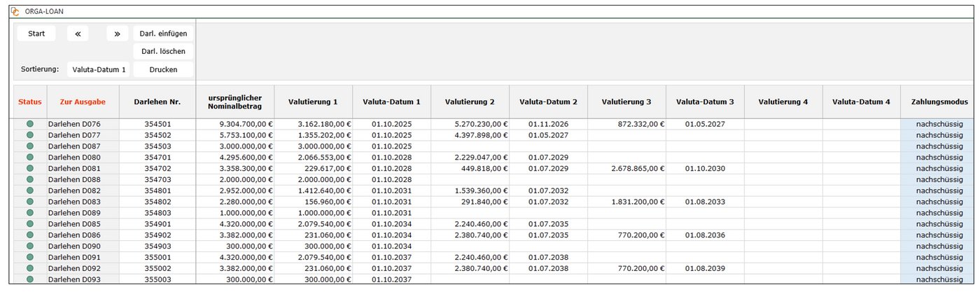The image size is (980, 292).
Task: Go to next page with » button
Action: pos(118,34)
